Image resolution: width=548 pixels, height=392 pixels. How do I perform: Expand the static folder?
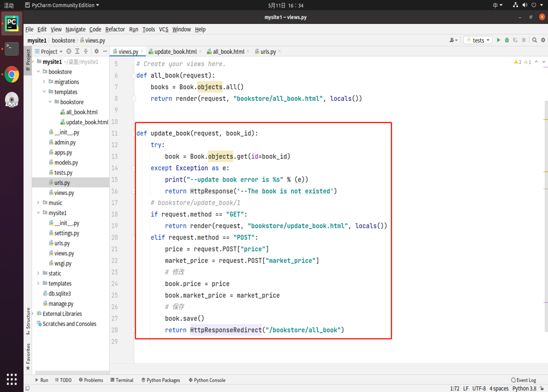click(38, 273)
